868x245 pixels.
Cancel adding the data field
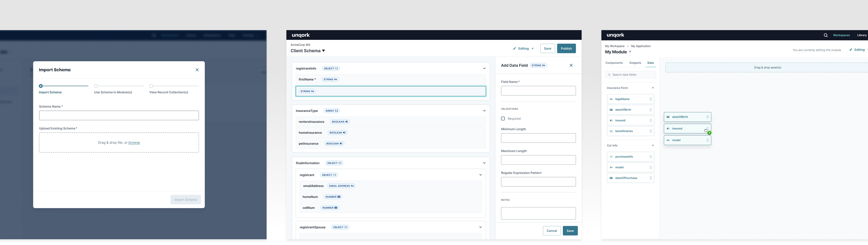pos(552,231)
